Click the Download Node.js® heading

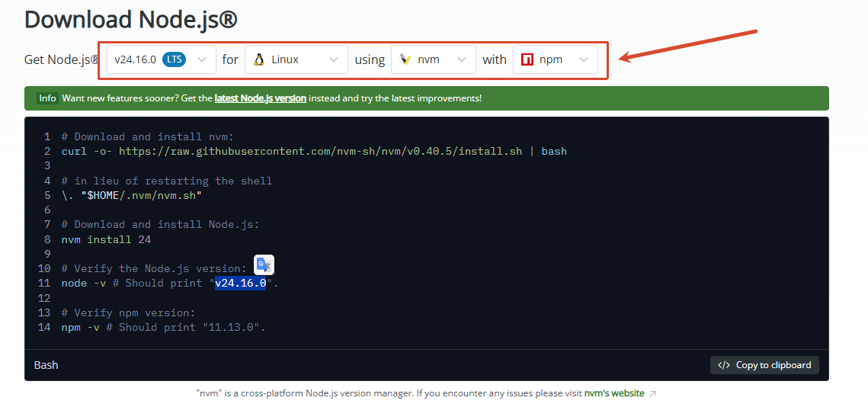pyautogui.click(x=131, y=20)
